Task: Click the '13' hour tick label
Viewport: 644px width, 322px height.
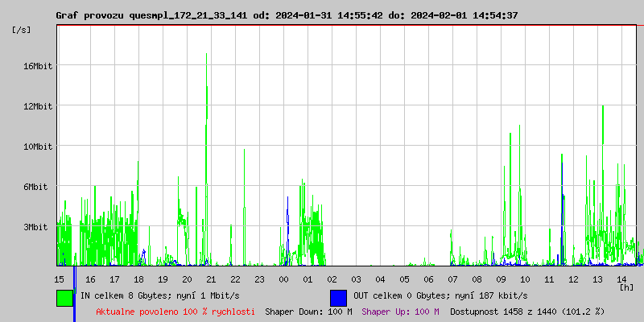Action: coord(597,279)
